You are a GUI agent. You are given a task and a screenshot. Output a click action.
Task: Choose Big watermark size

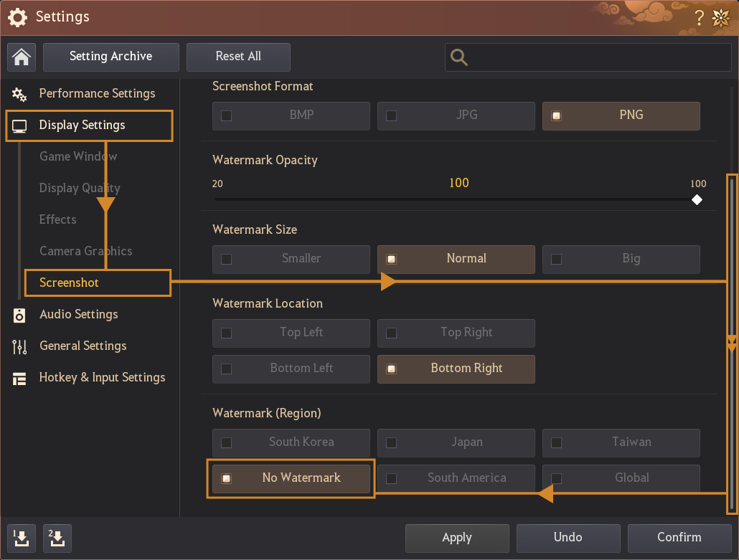coord(621,259)
